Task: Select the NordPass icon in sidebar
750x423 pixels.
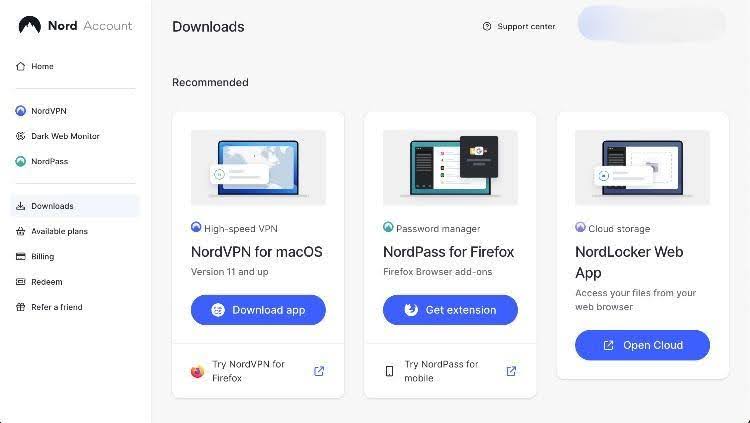Action: tap(21, 161)
